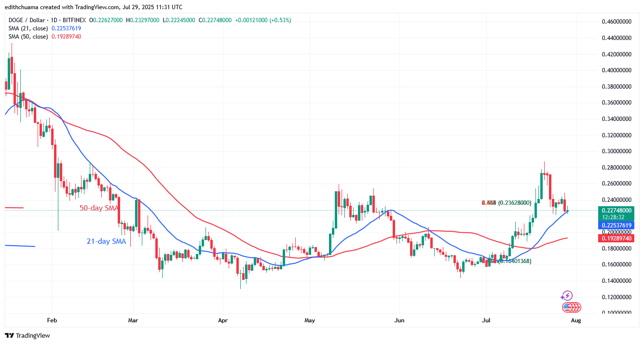Click the 0.18000000 price axis label
This screenshot has height=344, width=644.
[x=617, y=248]
